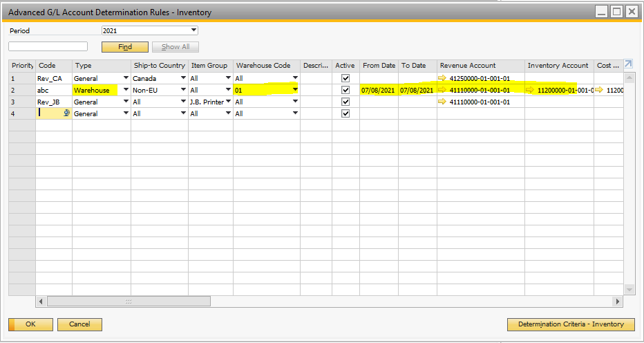
Task: Click the vertical scrollbar down arrow
Action: (629, 290)
